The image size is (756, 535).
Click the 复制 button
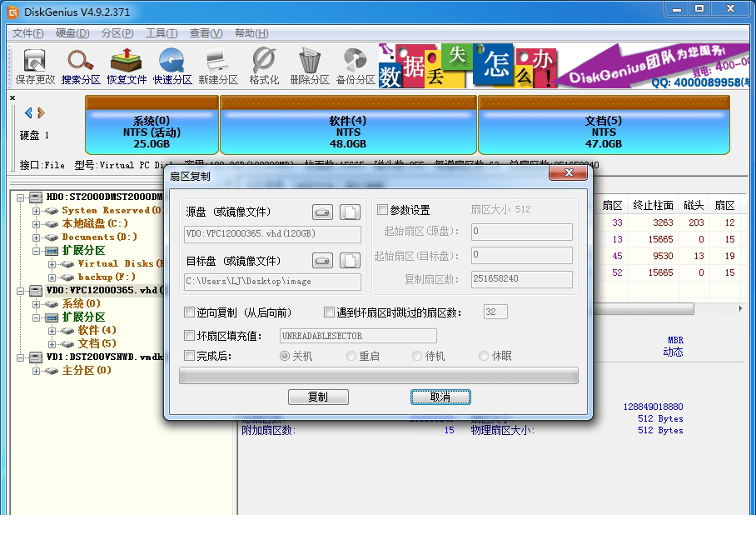318,397
